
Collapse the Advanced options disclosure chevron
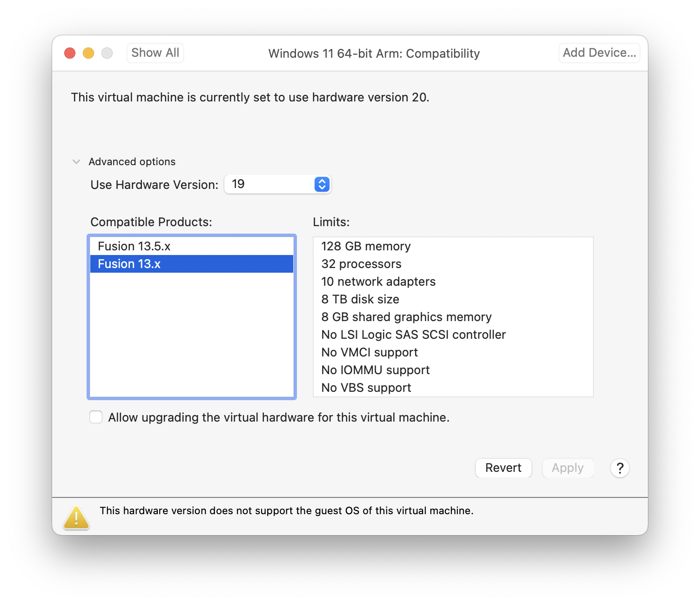tap(76, 161)
